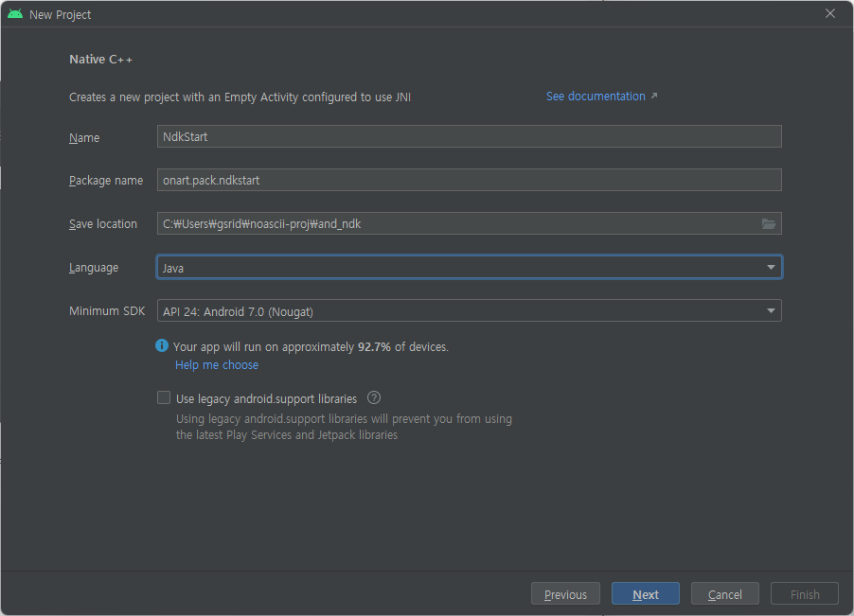Open folder browser for Save location

click(x=769, y=223)
